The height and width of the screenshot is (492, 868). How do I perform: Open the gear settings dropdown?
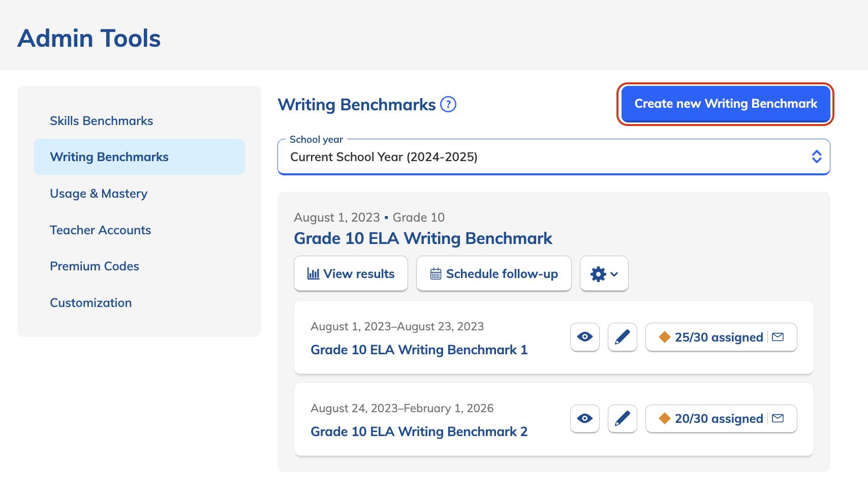pos(604,274)
